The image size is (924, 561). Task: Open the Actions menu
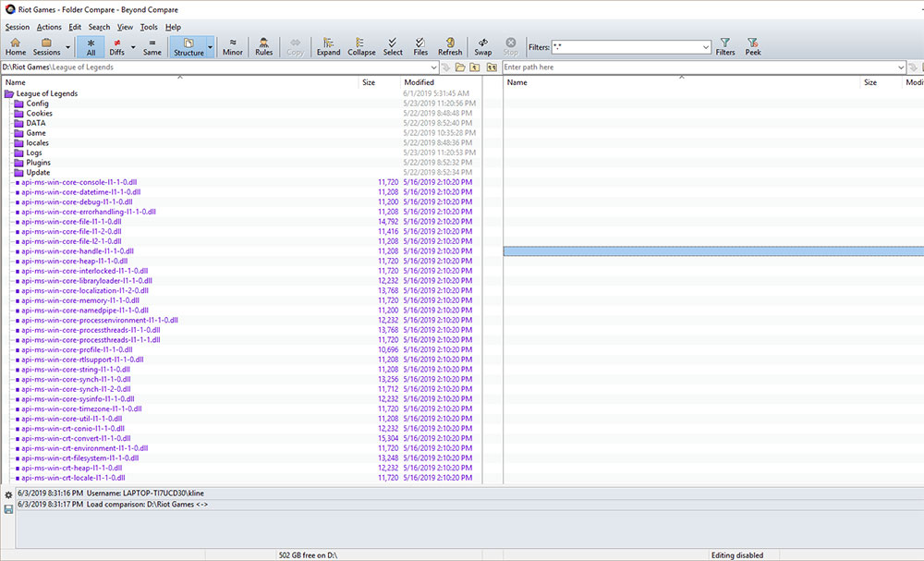(49, 27)
